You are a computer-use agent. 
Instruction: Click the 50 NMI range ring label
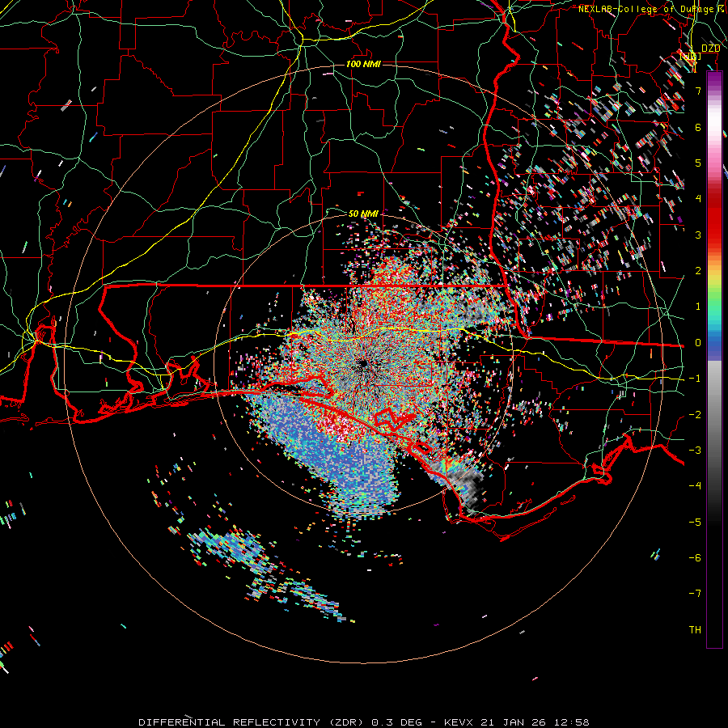(363, 214)
